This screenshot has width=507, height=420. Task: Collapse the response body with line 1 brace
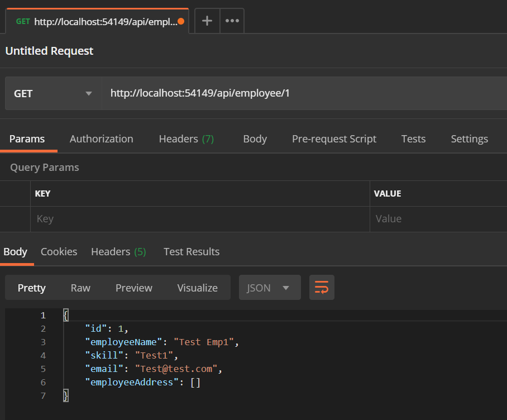click(x=65, y=314)
